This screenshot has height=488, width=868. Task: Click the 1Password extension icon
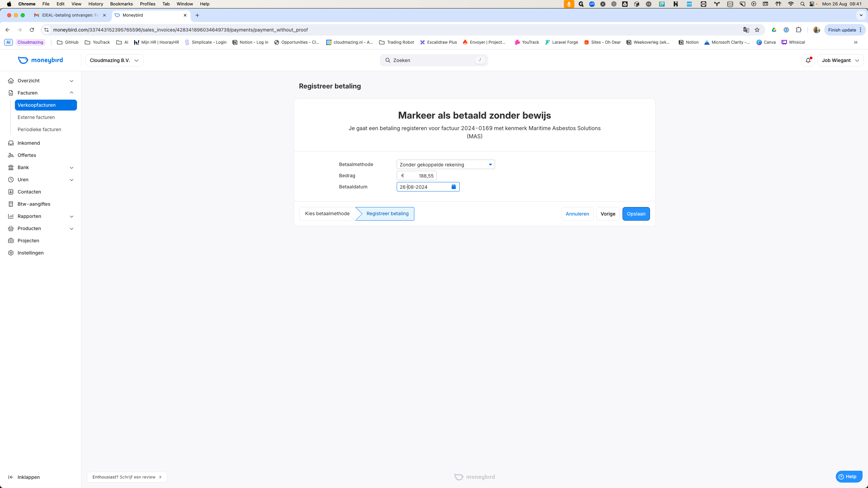click(x=786, y=30)
